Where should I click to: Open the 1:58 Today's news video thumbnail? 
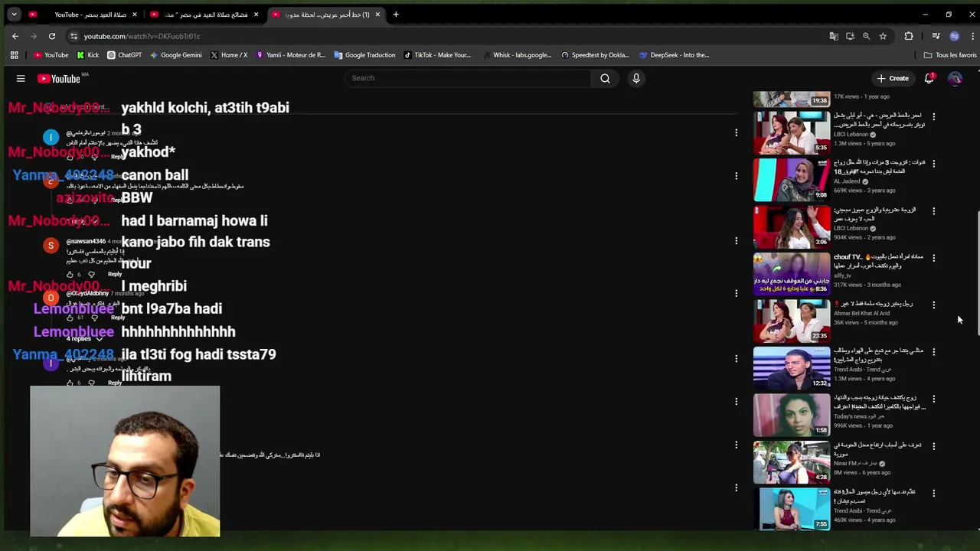tap(792, 415)
